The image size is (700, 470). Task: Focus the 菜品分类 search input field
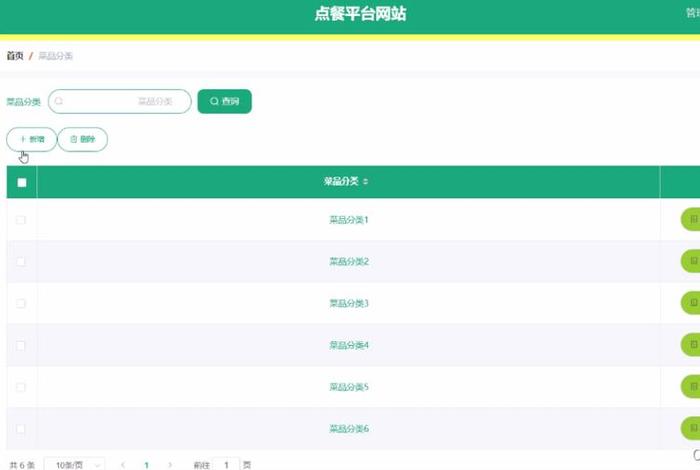[x=120, y=101]
